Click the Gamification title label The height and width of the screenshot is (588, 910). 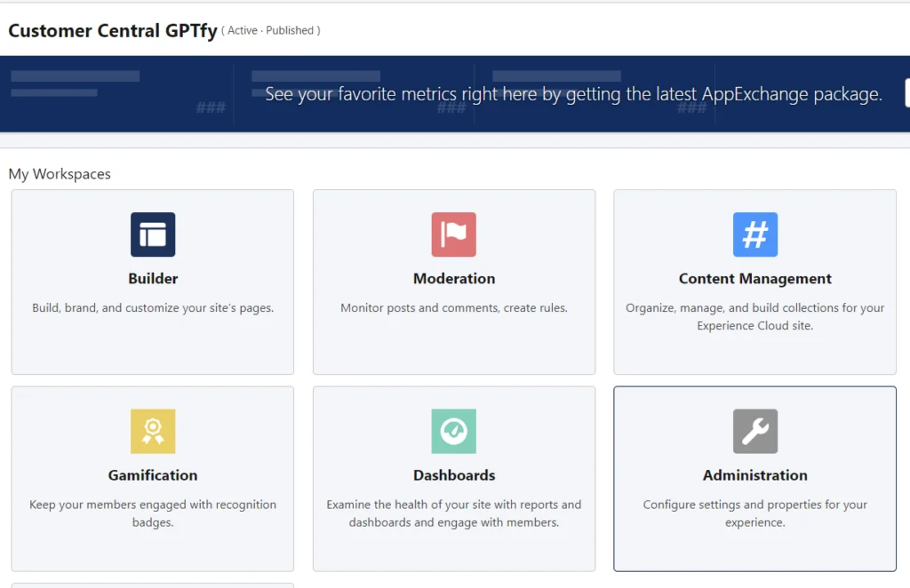coord(153,475)
